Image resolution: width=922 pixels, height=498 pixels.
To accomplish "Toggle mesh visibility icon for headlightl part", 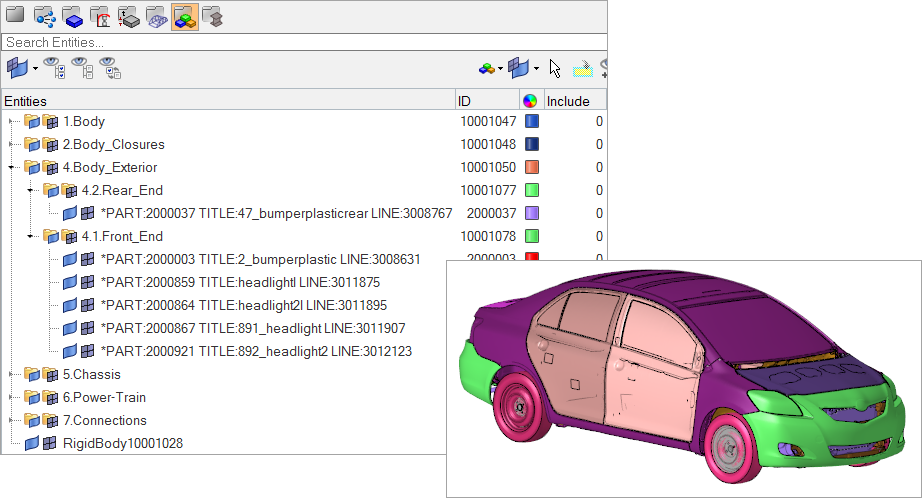I will (88, 282).
